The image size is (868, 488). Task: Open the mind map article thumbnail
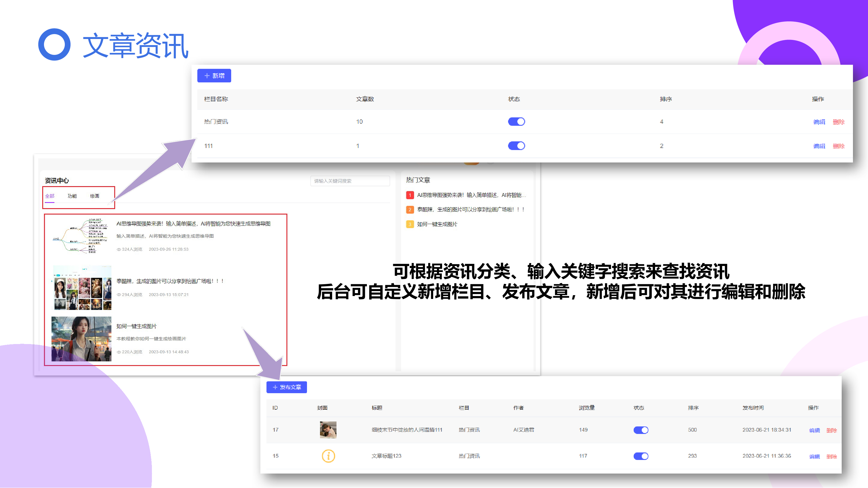(x=81, y=236)
